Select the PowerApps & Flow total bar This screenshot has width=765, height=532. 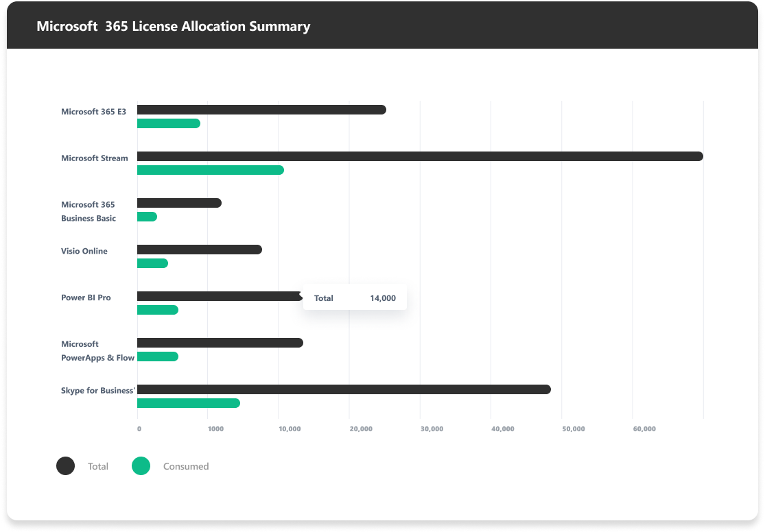pos(220,343)
